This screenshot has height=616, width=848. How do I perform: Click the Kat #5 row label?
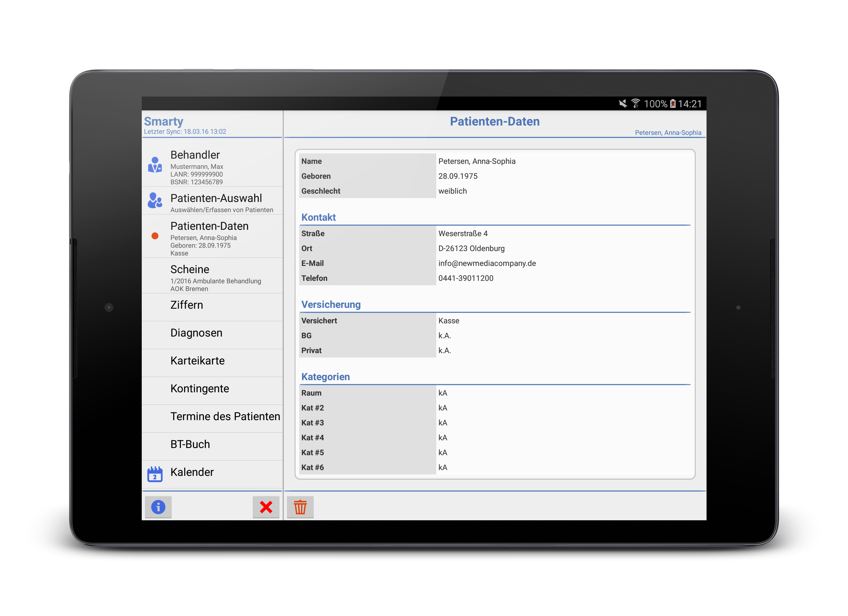point(312,453)
